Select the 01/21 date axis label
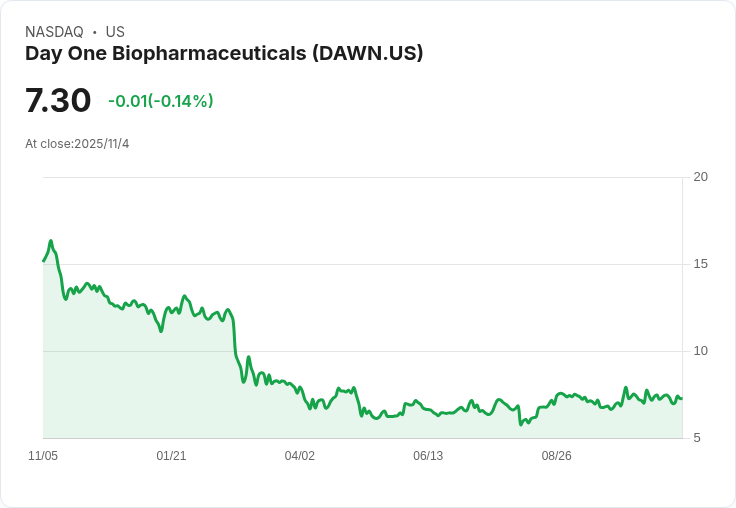The height and width of the screenshot is (508, 736). click(x=171, y=456)
